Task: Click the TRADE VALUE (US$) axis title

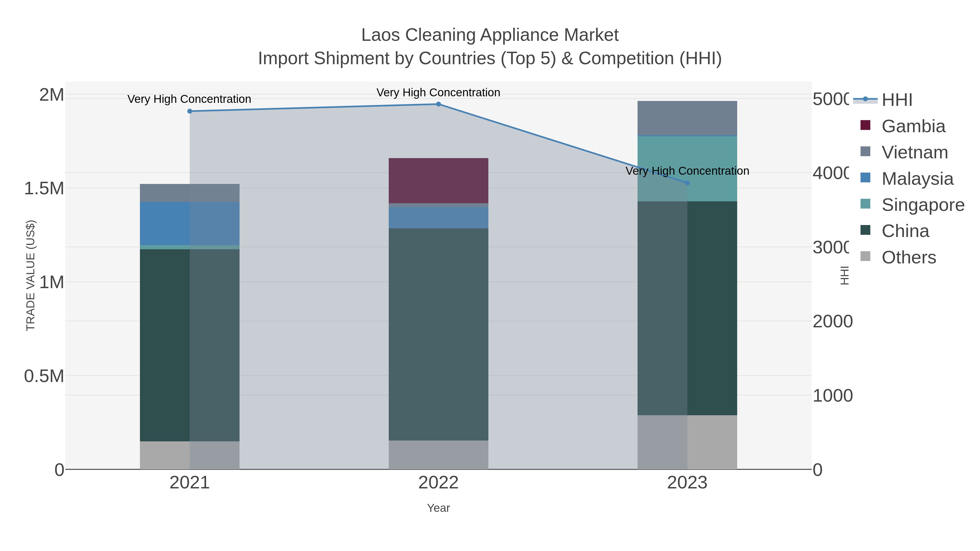Action: click(x=30, y=275)
